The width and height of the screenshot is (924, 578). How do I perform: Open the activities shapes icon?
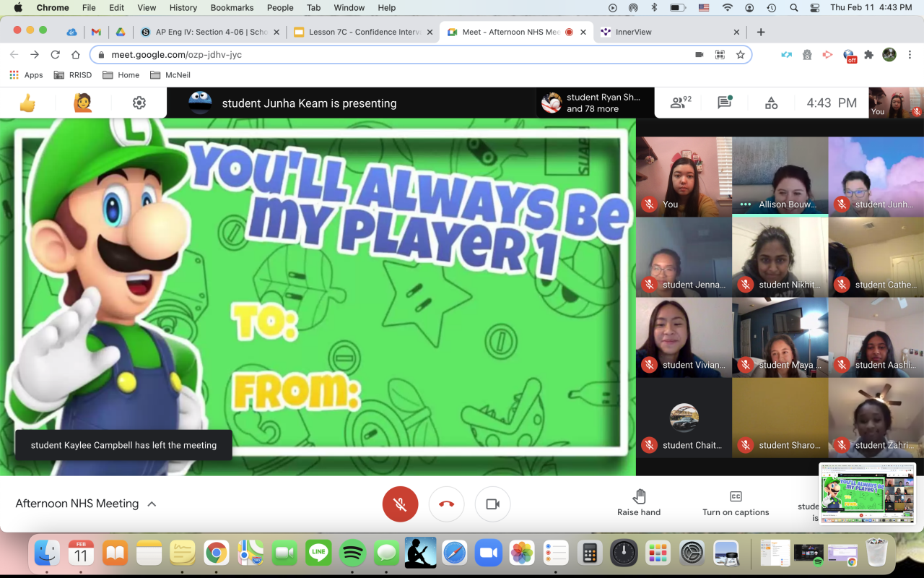[x=771, y=103]
